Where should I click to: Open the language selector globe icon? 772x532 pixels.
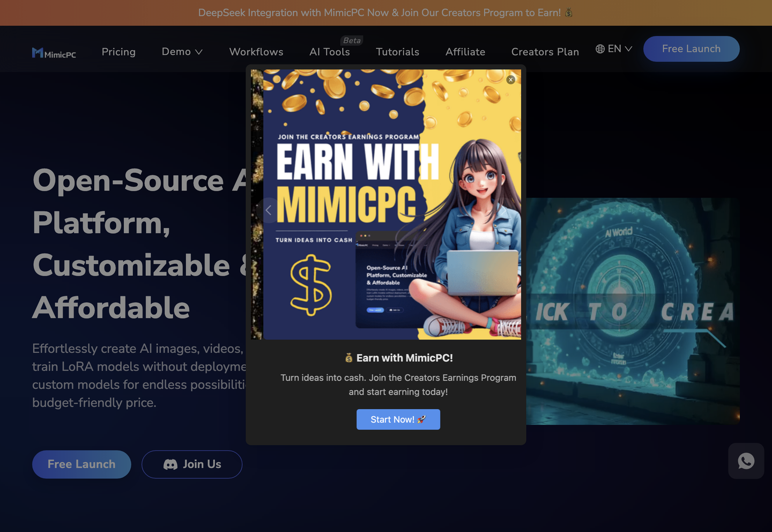pos(599,49)
